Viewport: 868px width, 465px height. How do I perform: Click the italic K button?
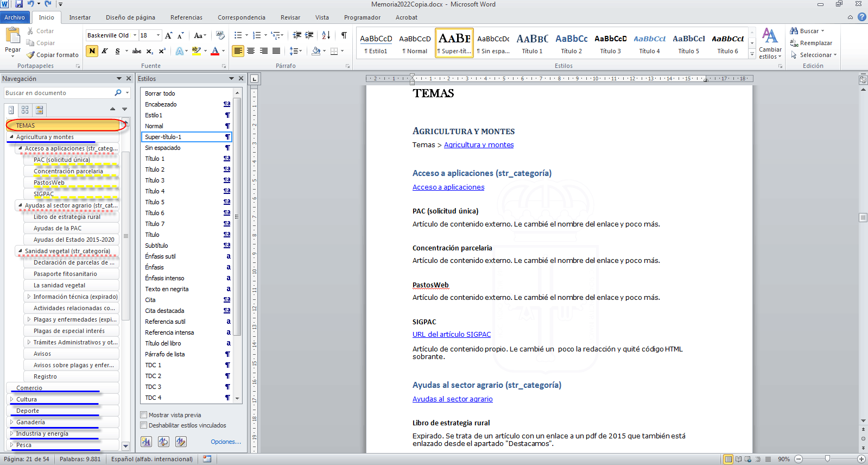(x=105, y=51)
